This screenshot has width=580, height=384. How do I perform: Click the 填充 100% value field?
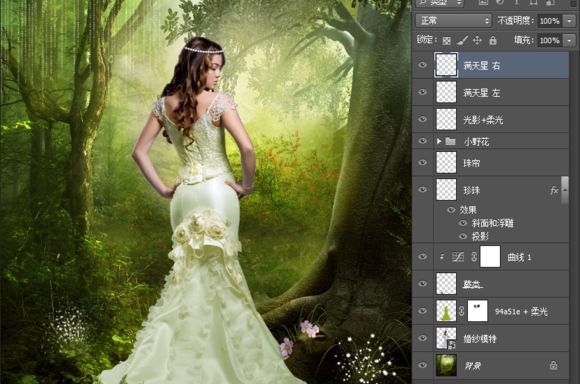click(550, 40)
